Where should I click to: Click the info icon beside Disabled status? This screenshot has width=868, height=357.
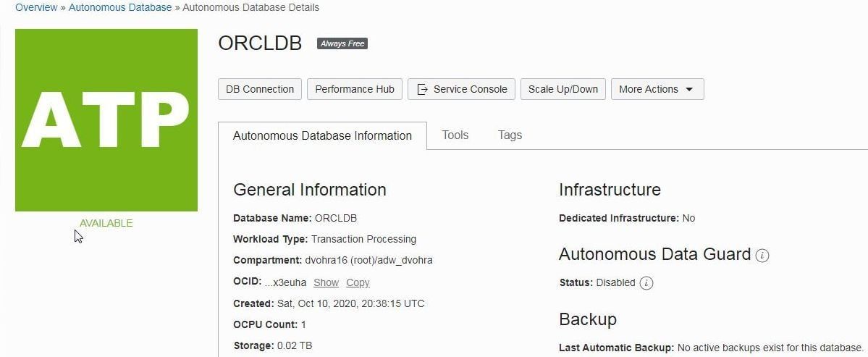tap(646, 283)
